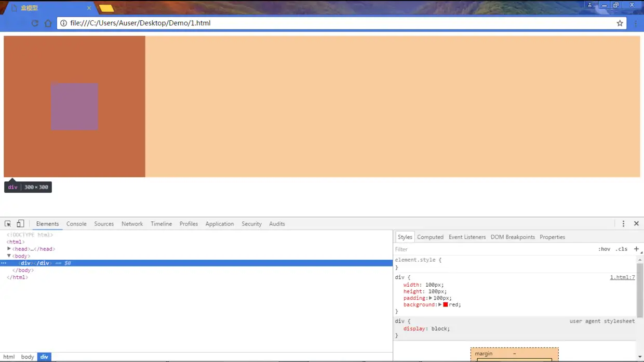
Task: Add a new style rule with plus
Action: pos(636,249)
